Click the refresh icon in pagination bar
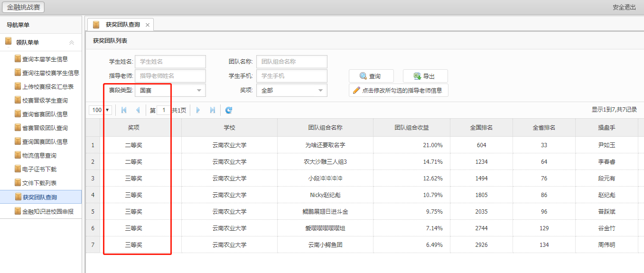 tap(229, 110)
